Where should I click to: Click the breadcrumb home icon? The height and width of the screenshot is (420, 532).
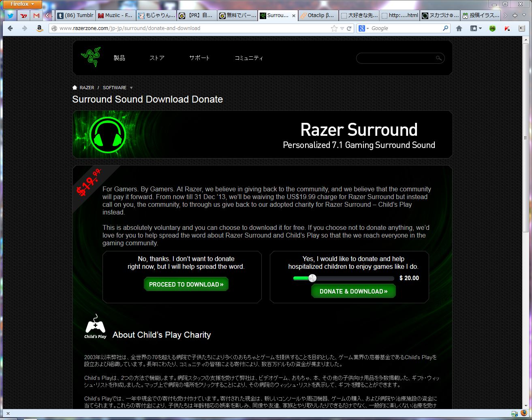pyautogui.click(x=75, y=88)
